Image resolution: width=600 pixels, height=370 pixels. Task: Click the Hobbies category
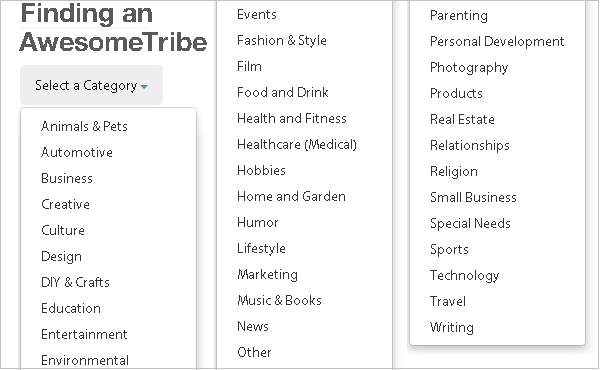261,171
